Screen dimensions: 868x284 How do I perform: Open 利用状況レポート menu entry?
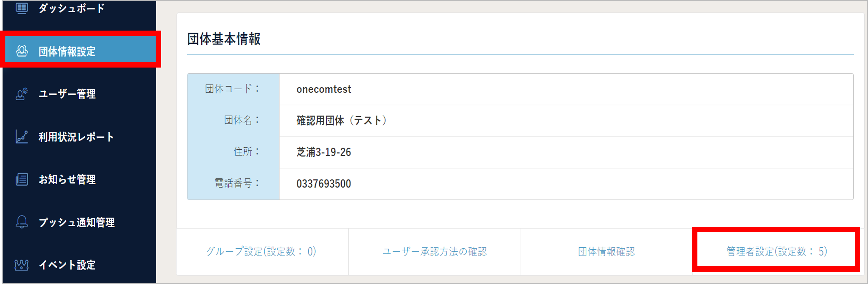[x=76, y=137]
